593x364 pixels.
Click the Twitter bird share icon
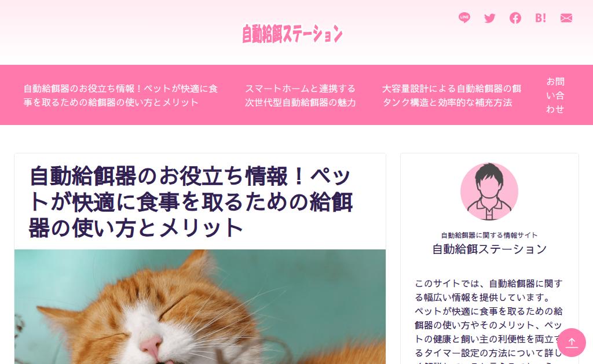click(490, 18)
